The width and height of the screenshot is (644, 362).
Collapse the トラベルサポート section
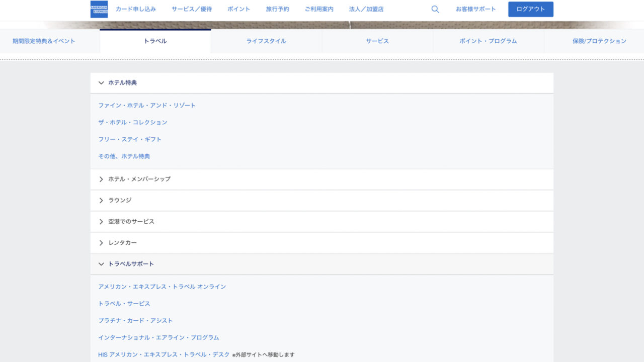[x=322, y=264]
